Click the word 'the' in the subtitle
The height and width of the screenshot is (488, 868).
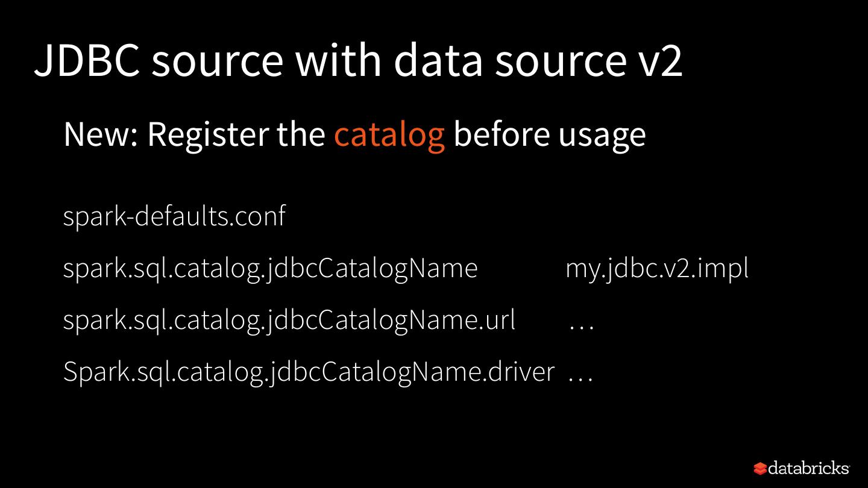pyautogui.click(x=301, y=134)
